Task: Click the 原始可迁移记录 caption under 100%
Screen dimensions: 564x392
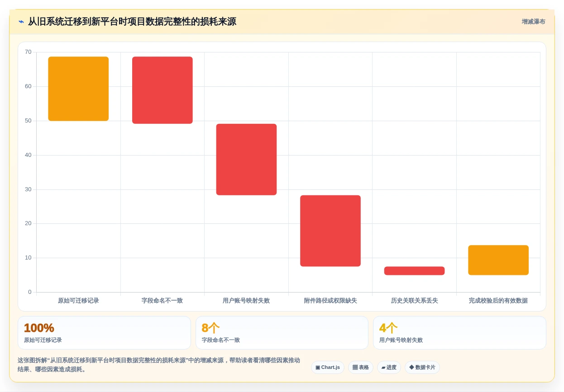Action: coord(43,340)
